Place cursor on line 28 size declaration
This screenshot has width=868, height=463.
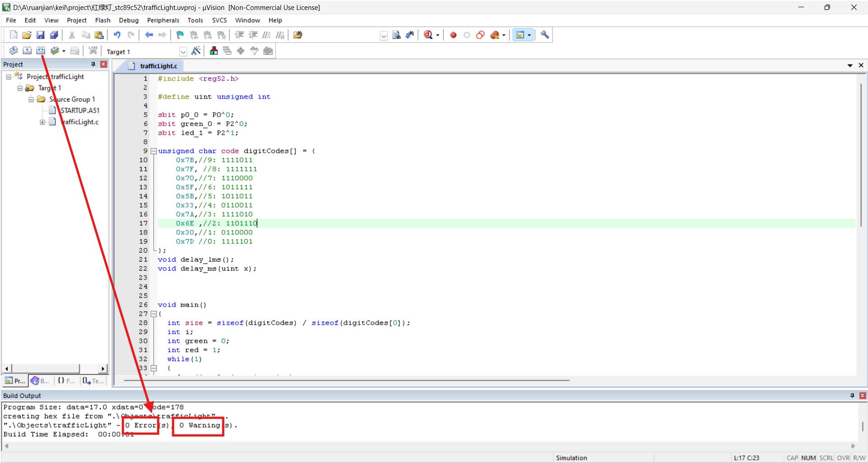coord(289,323)
